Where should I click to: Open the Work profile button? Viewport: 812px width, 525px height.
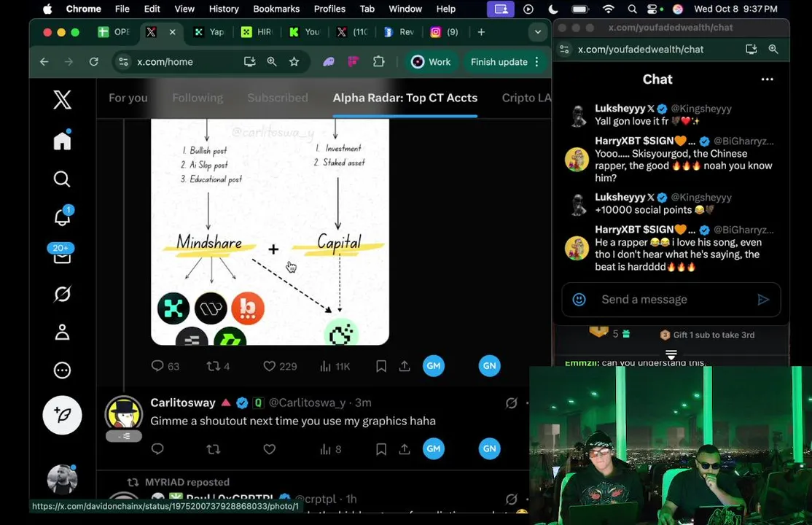click(x=431, y=62)
